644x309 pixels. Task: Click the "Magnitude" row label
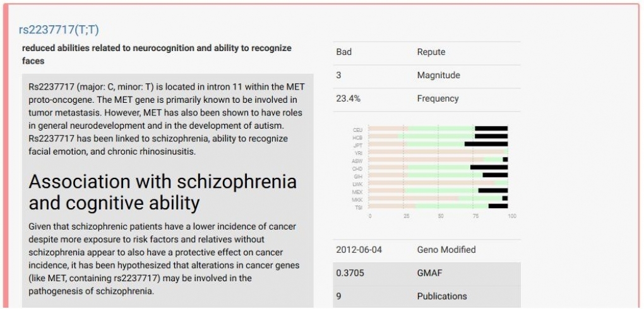[x=438, y=75]
